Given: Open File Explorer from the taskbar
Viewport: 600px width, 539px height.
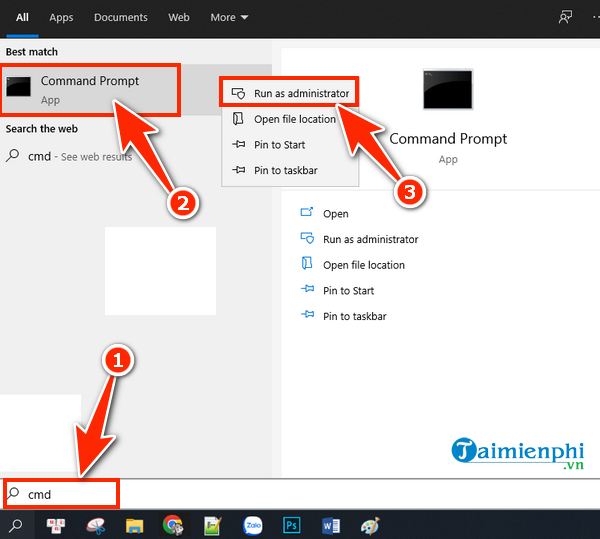Looking at the screenshot, I should point(134,526).
